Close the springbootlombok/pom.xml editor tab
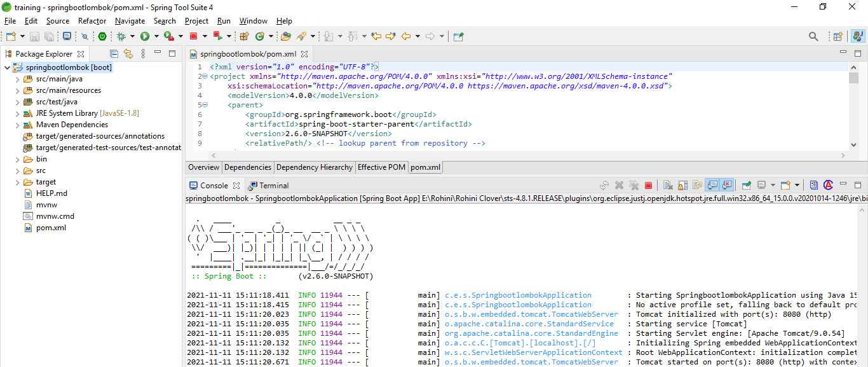 304,55
